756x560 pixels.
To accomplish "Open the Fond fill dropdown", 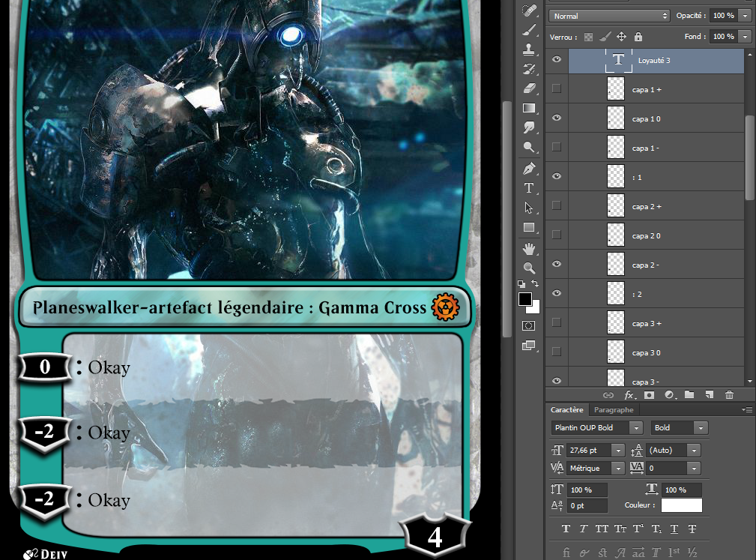I will click(745, 37).
